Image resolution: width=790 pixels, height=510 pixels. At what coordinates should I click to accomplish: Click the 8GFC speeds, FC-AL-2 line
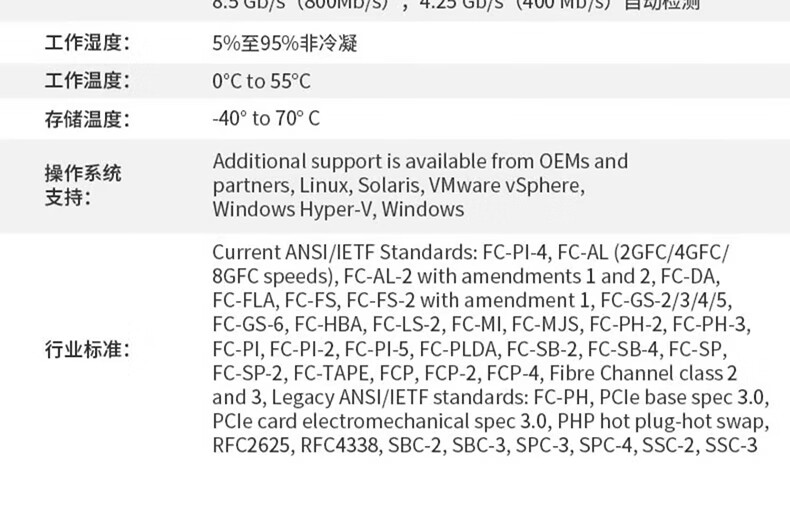466,276
